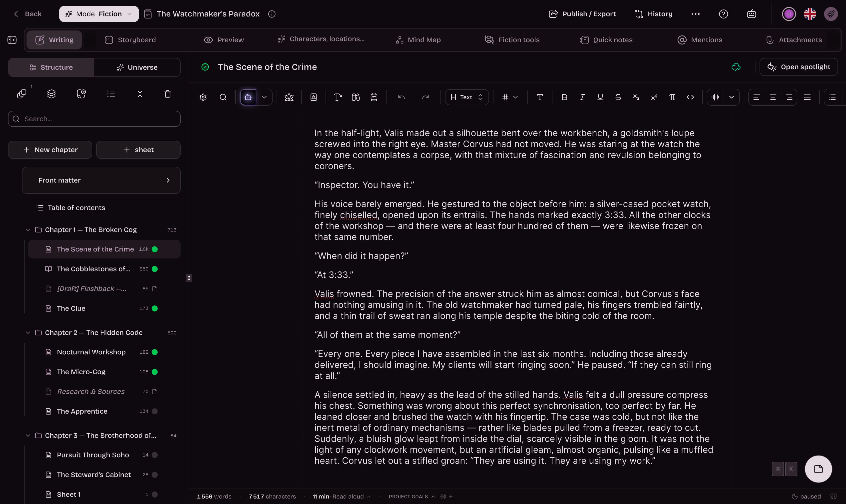The image size is (846, 504).
Task: Click the redo arrow
Action: 425,97
